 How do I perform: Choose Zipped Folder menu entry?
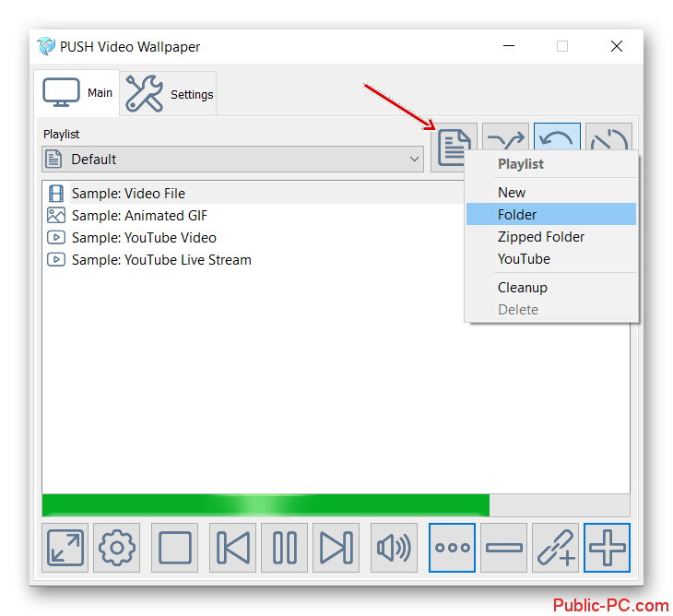click(x=551, y=236)
